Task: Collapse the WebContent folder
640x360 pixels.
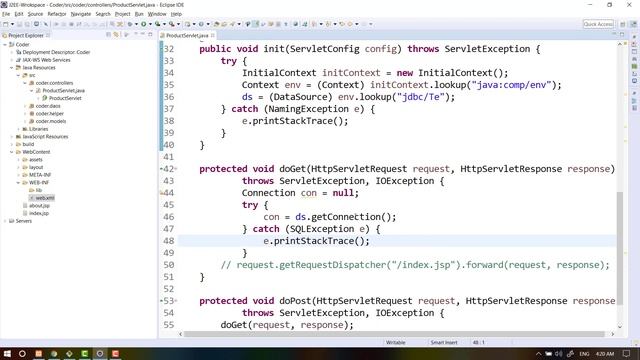Action: coord(11,152)
